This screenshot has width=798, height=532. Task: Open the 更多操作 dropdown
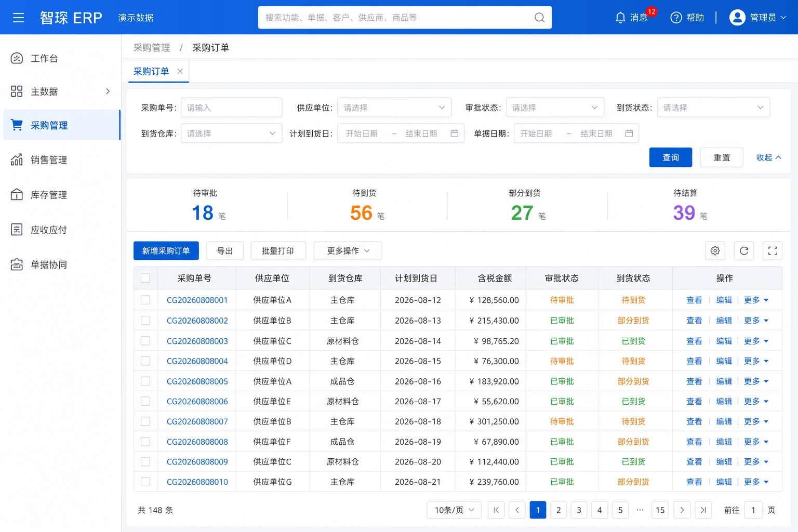348,251
